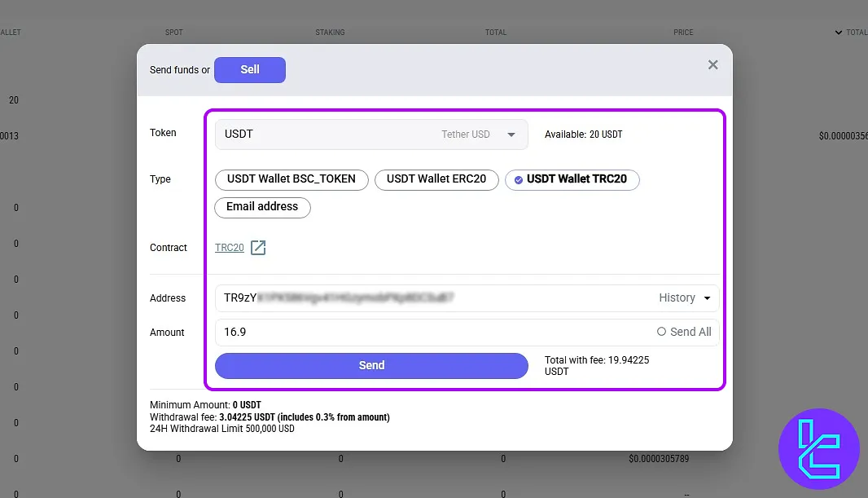Image resolution: width=868 pixels, height=498 pixels.
Task: Click the 24H Withdrawal Limit text
Action: point(222,429)
